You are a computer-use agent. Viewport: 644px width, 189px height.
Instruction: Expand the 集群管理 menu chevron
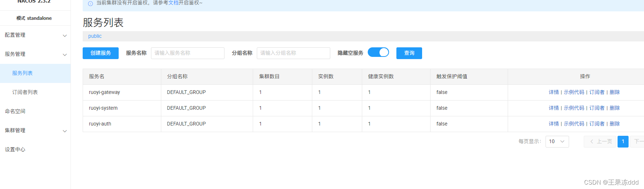[65, 131]
